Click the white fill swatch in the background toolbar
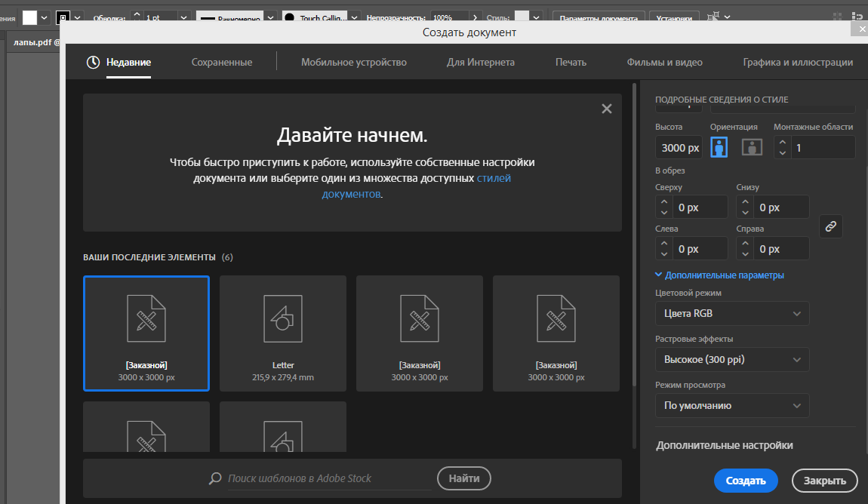 (x=30, y=17)
